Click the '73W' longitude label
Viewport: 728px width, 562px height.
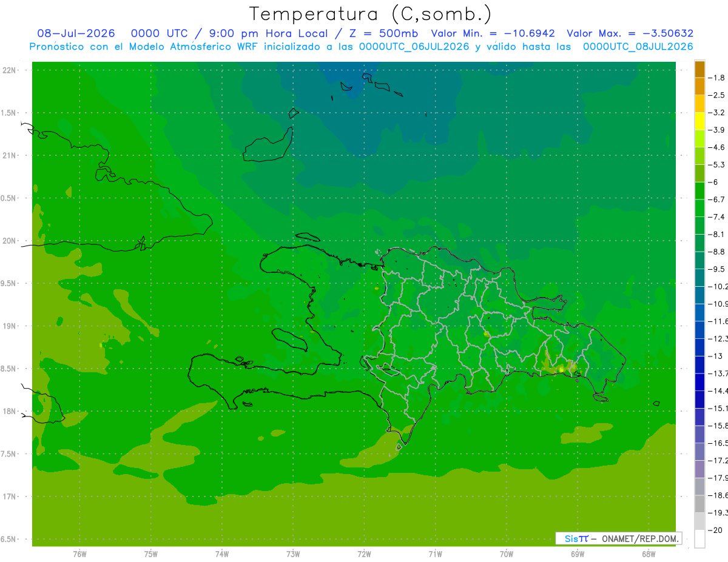[x=293, y=554]
